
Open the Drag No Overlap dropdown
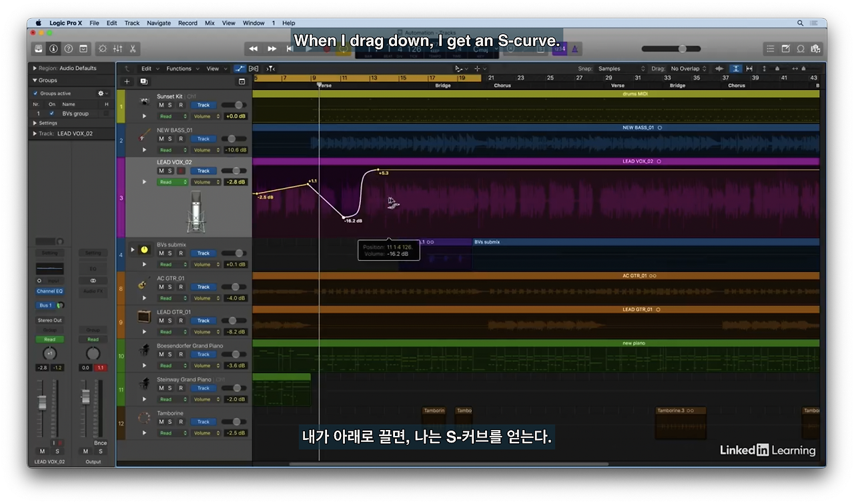pos(689,69)
